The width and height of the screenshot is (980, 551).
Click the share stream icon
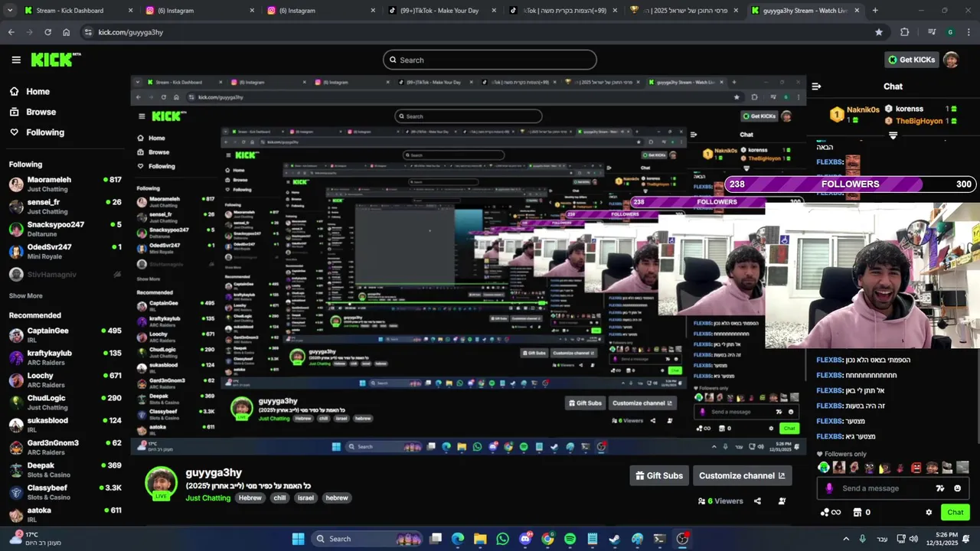pyautogui.click(x=757, y=501)
